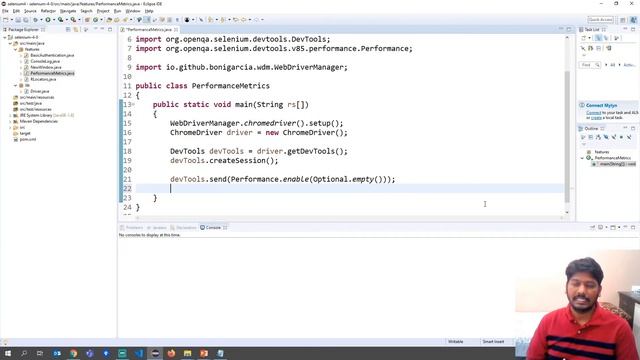The height and width of the screenshot is (360, 640).
Task: Open the Open Perspective icon
Action: click(623, 20)
